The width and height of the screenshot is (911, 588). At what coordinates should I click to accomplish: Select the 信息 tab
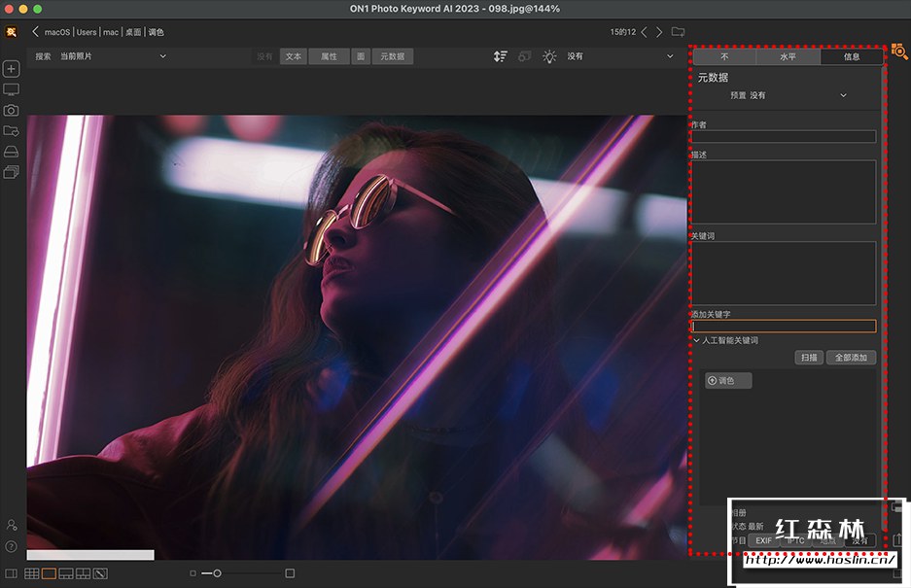click(852, 56)
